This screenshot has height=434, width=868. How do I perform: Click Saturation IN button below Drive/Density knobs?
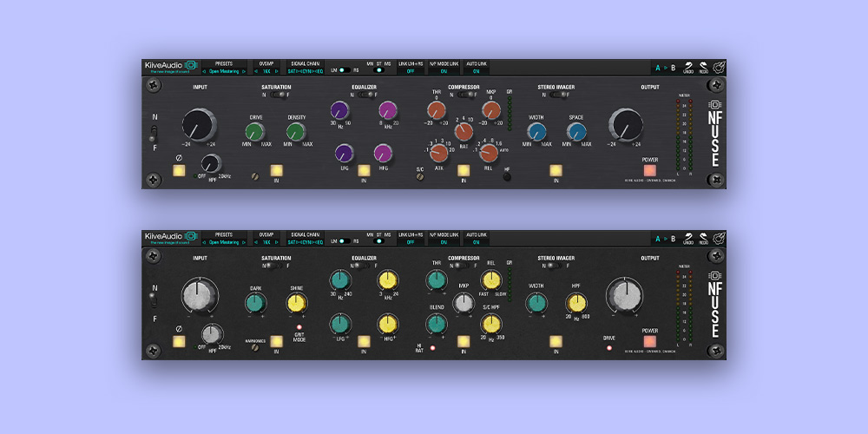[x=276, y=170]
